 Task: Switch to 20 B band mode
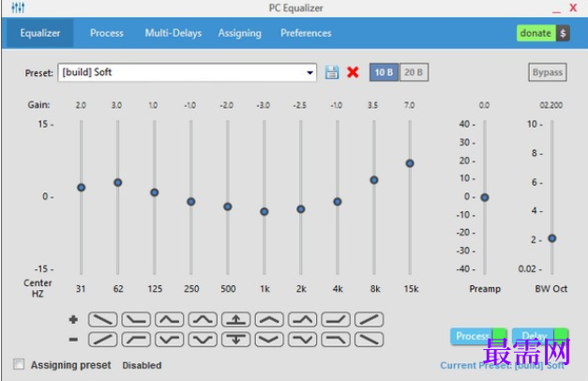tap(414, 72)
